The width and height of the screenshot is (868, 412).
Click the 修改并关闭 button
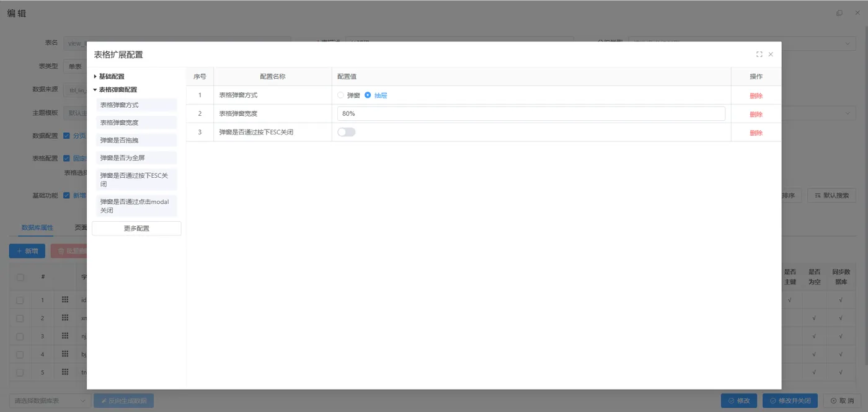pyautogui.click(x=790, y=401)
